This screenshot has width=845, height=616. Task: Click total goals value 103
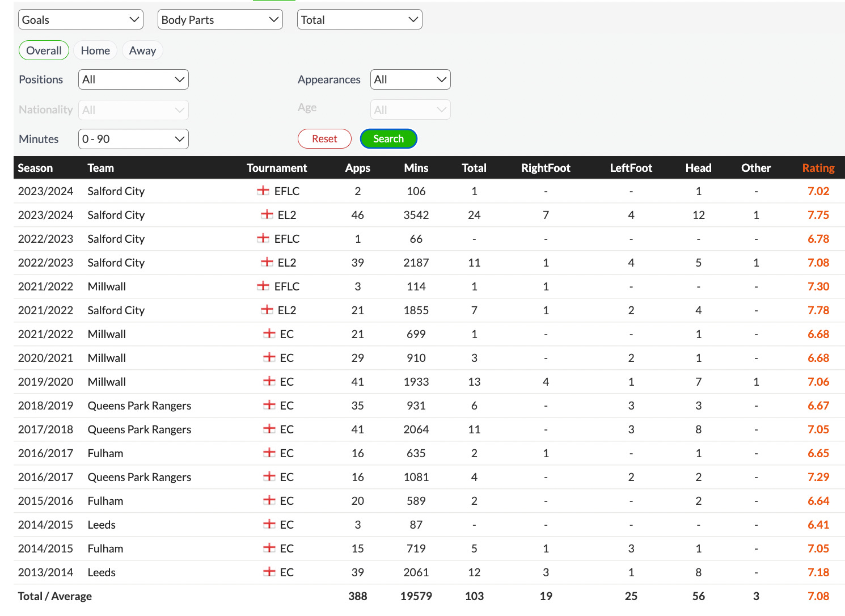click(x=474, y=596)
